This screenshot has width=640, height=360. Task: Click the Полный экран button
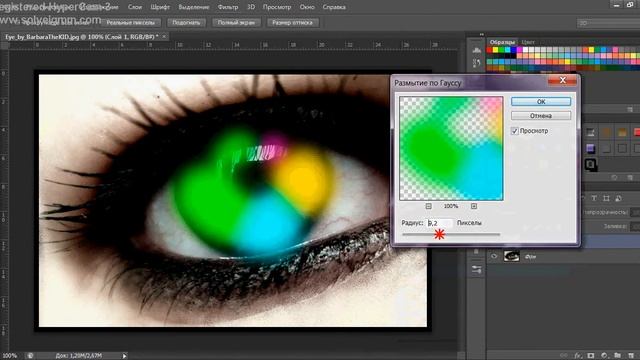point(236,22)
